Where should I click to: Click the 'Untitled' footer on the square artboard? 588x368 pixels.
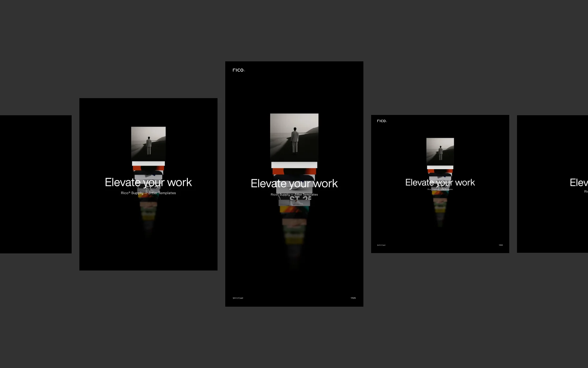click(x=381, y=245)
